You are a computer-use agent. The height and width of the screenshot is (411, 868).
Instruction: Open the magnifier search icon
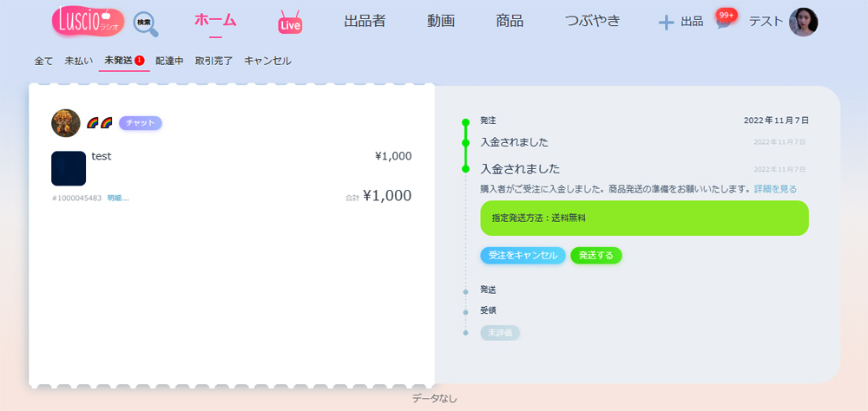coord(146,23)
